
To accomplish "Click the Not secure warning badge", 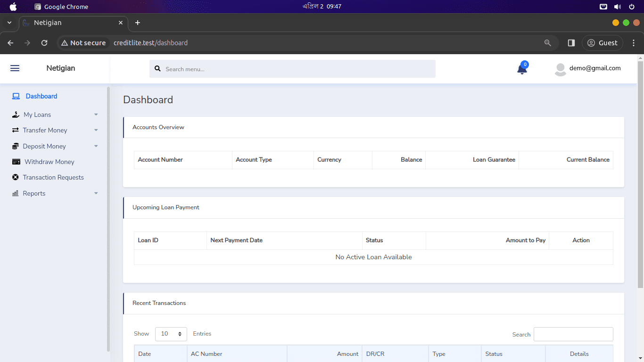I will 83,43.
